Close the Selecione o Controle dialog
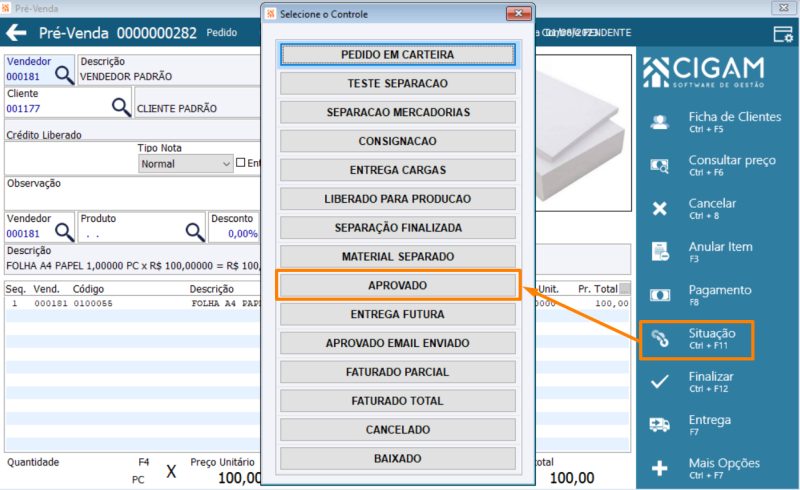 (x=518, y=14)
